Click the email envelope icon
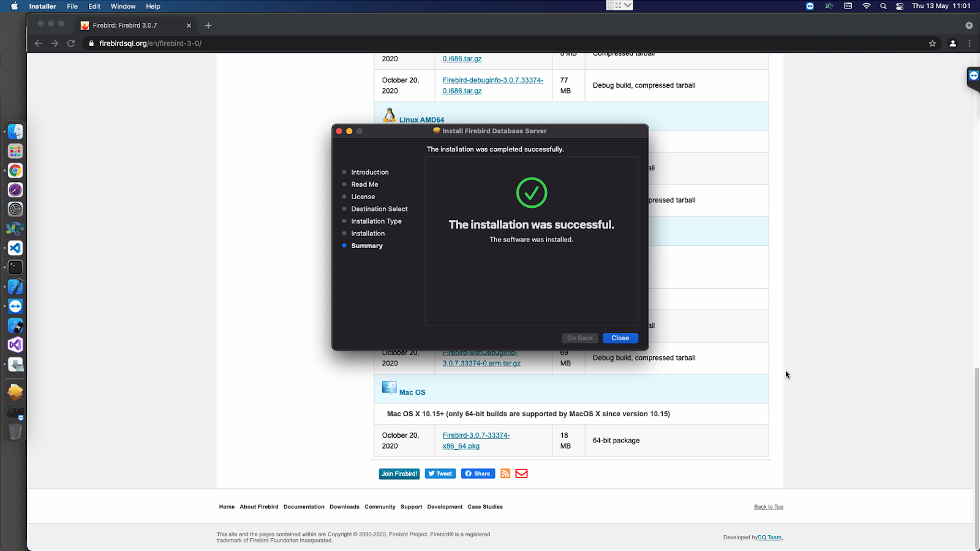The width and height of the screenshot is (980, 551). tap(521, 473)
